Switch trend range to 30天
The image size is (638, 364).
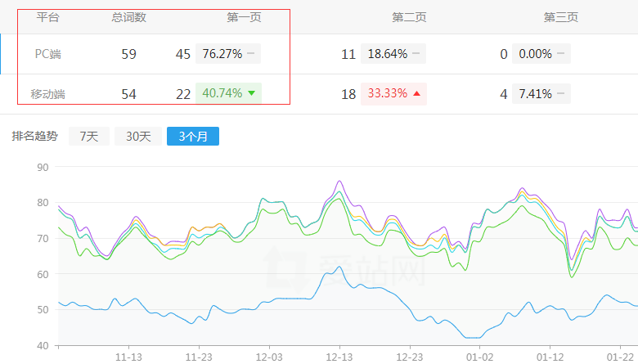(x=137, y=137)
